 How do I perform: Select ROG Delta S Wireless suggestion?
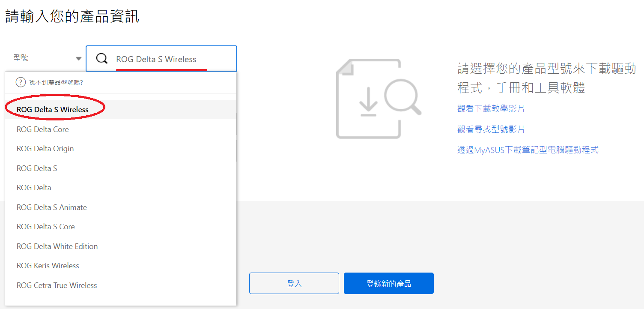[120, 110]
